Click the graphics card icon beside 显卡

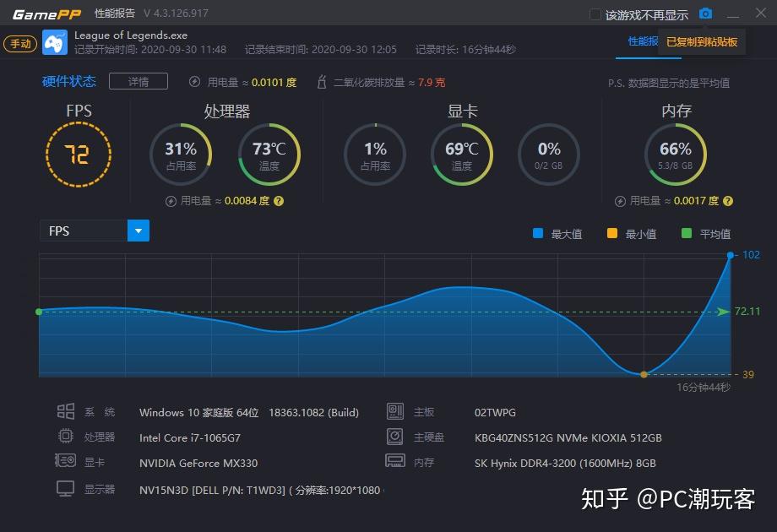(x=65, y=460)
